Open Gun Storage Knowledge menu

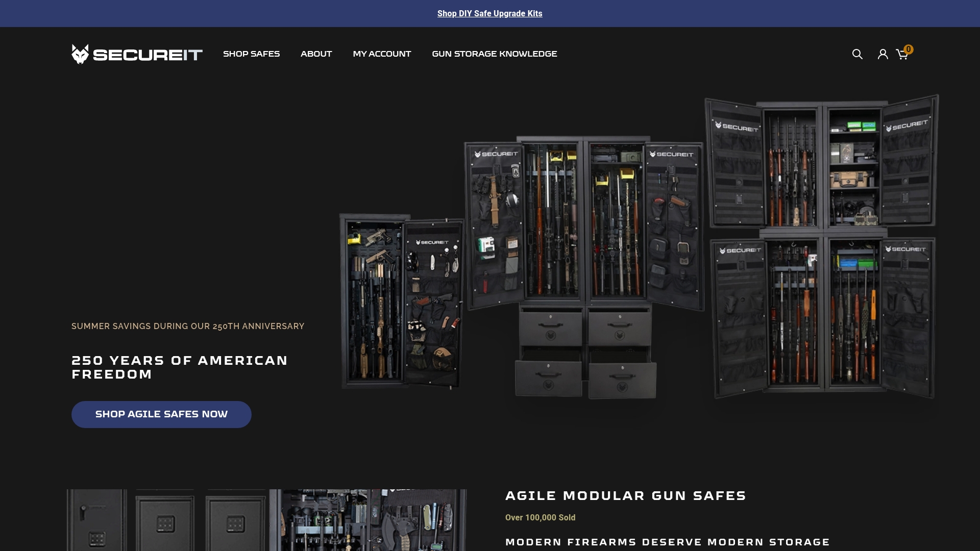click(x=494, y=54)
